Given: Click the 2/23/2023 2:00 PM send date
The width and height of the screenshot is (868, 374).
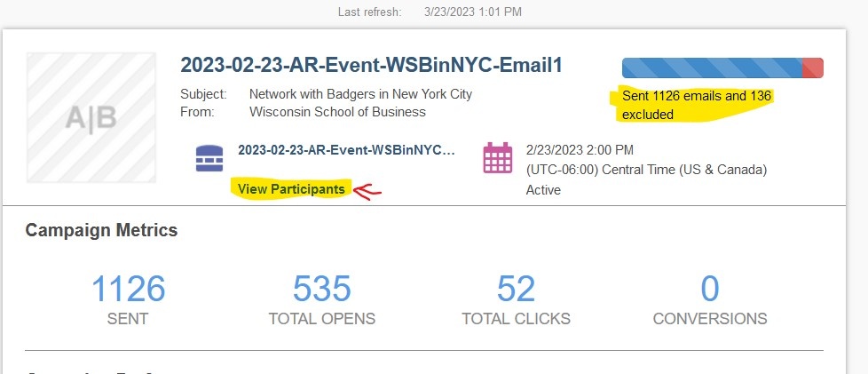Looking at the screenshot, I should (580, 149).
